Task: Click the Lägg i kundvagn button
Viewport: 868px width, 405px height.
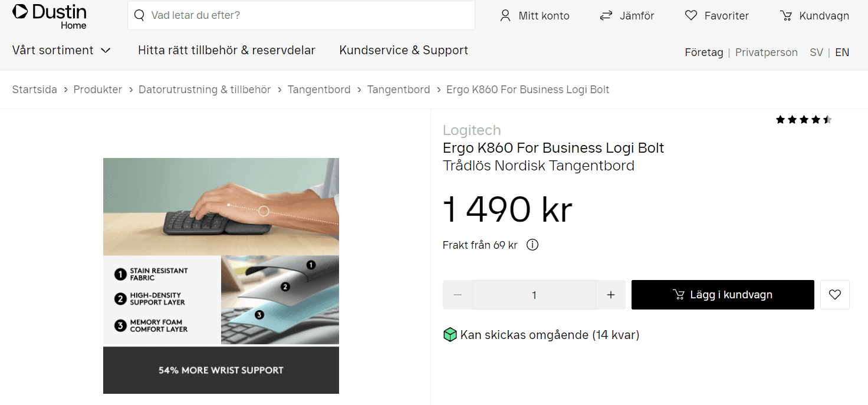Action: click(x=723, y=295)
